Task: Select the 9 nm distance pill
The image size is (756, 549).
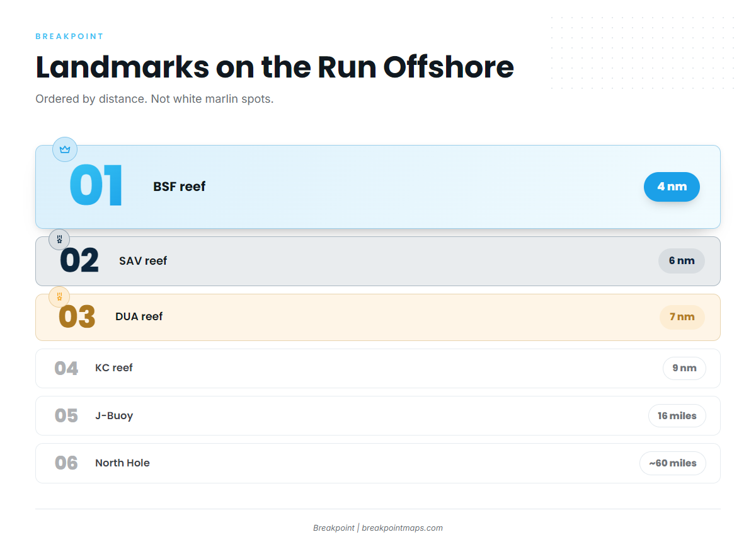Action: pos(684,368)
